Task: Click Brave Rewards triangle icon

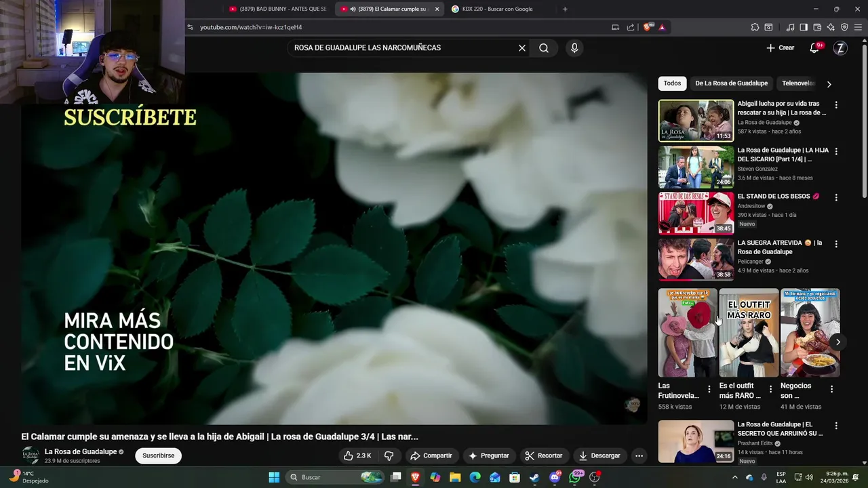Action: pyautogui.click(x=662, y=27)
